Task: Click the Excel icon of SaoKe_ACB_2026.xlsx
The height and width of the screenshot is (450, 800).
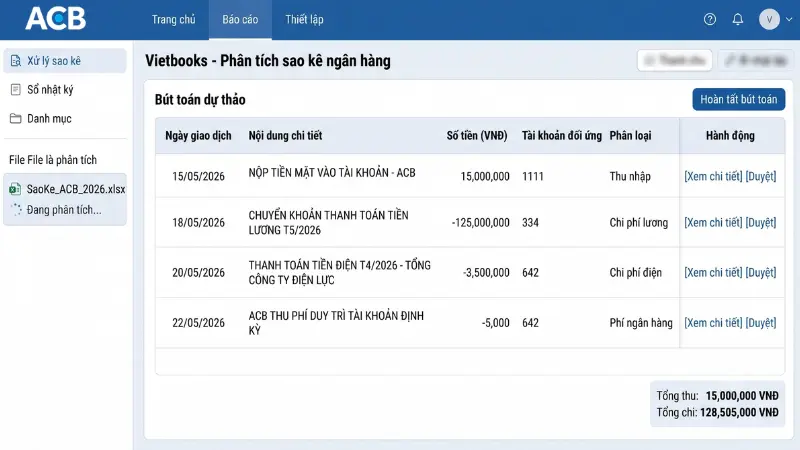Action: (15, 189)
